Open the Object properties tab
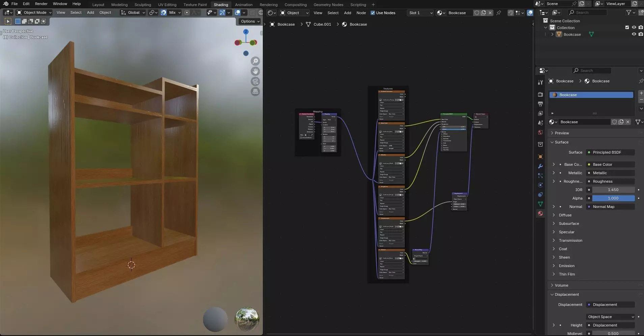The height and width of the screenshot is (336, 644). click(540, 157)
